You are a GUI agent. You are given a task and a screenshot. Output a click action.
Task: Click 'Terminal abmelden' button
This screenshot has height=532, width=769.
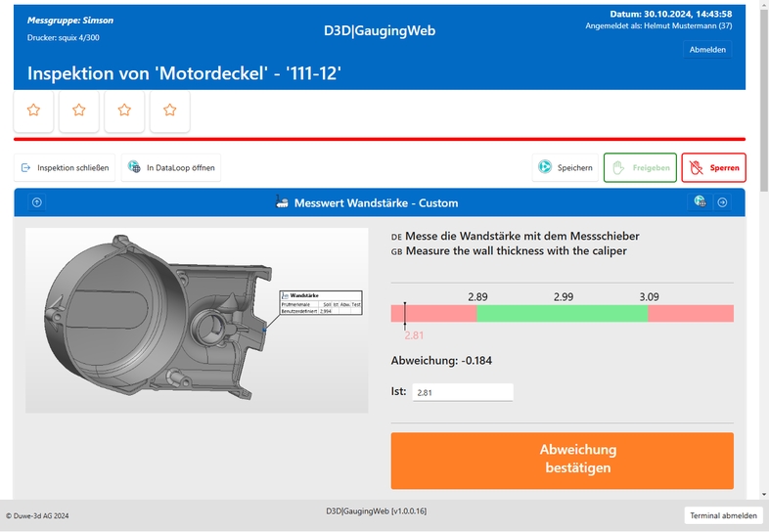tap(723, 515)
